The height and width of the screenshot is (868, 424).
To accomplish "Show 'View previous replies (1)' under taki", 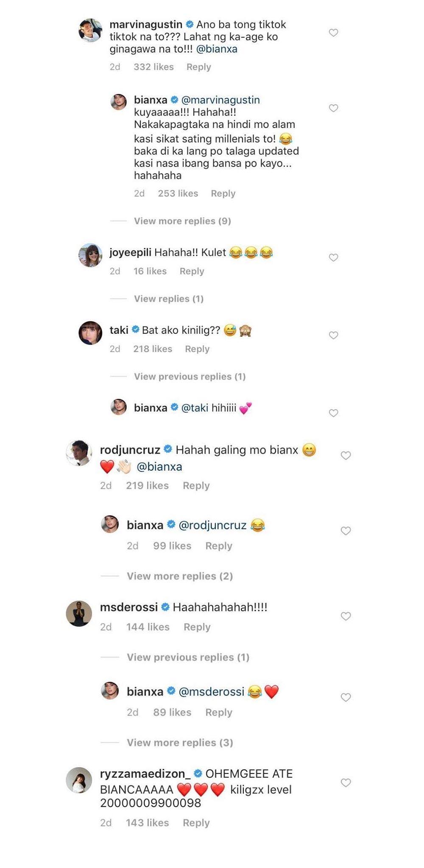I will pyautogui.click(x=190, y=377).
